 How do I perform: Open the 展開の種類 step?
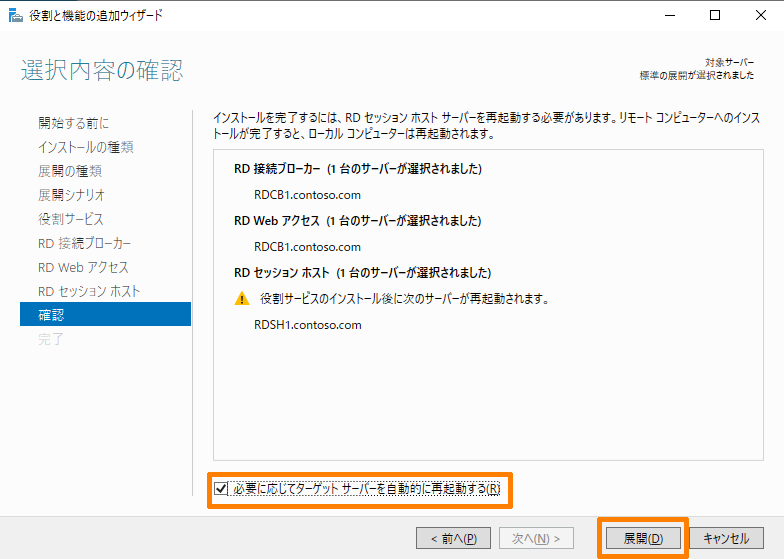[70, 171]
